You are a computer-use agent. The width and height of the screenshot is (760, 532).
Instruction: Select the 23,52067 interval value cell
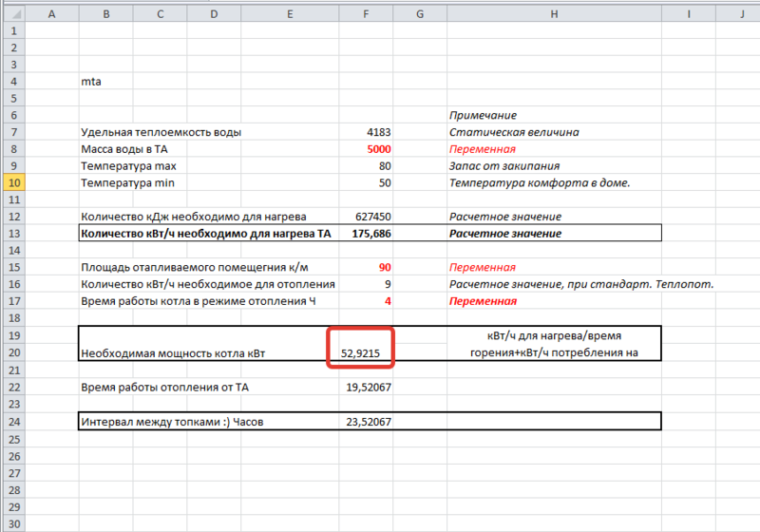coord(368,421)
